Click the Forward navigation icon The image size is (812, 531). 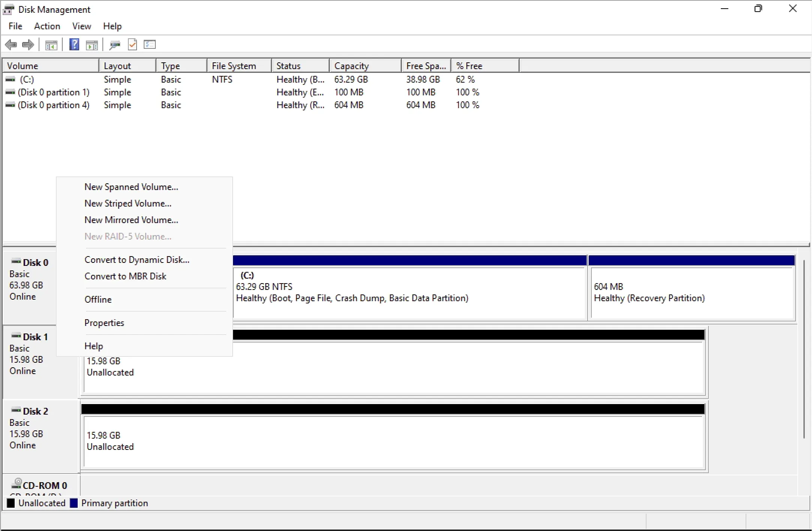coord(28,45)
